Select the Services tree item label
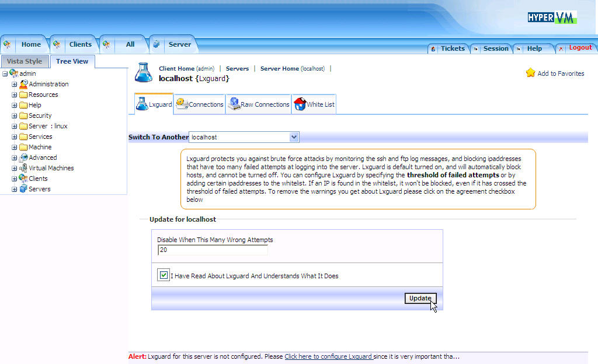Screen dimensions: 598x364 [40, 136]
